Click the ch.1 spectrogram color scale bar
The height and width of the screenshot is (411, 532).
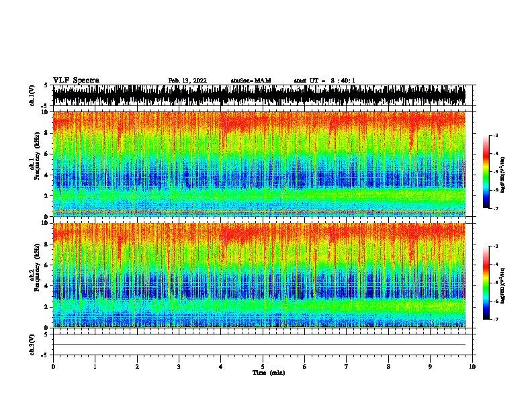[x=486, y=172]
